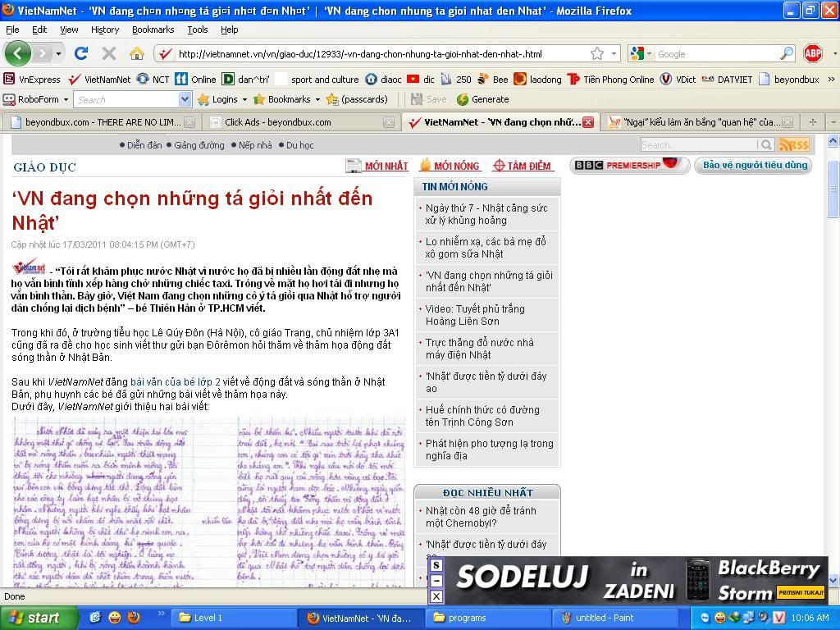Screen dimensions: 840x630
Task: Open the beyondbux bookmark
Action: (x=789, y=80)
